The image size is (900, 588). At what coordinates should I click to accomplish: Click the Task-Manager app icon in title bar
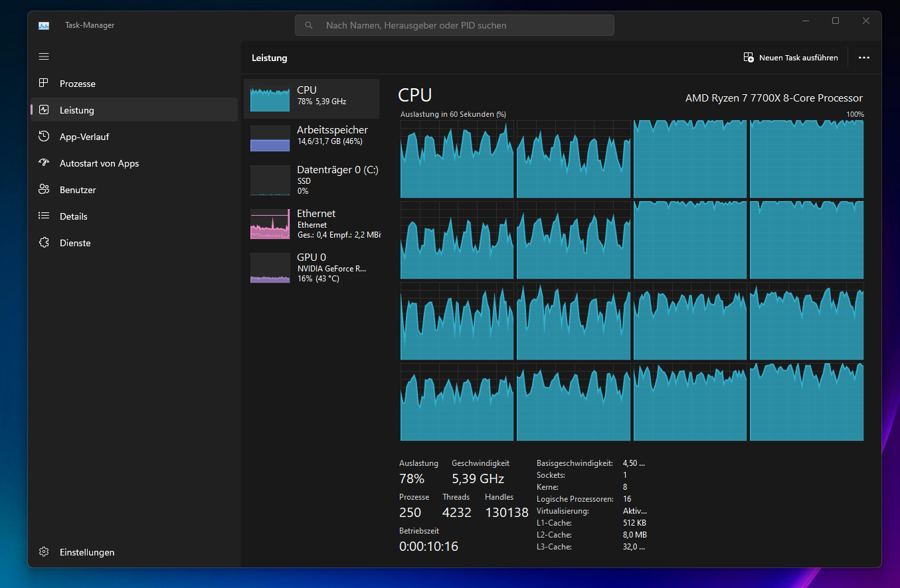pos(44,26)
